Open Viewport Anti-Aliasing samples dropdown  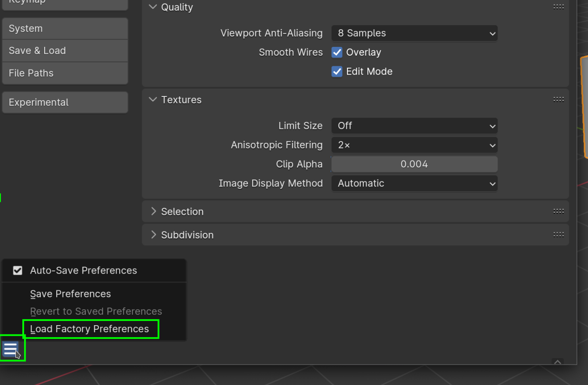[x=414, y=33]
